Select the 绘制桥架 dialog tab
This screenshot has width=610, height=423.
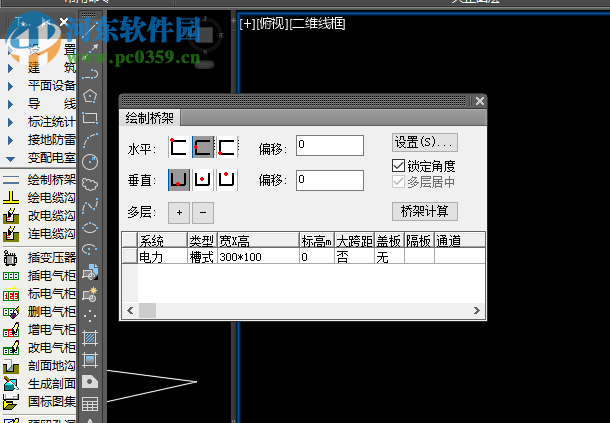pos(150,118)
